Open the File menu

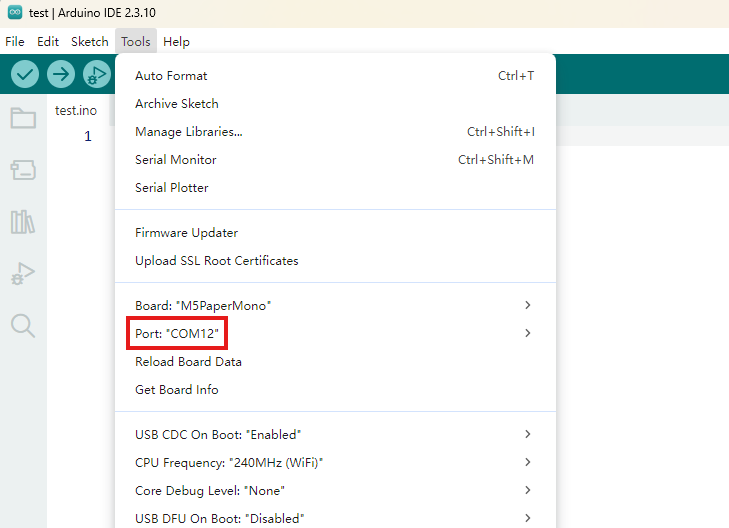15,42
